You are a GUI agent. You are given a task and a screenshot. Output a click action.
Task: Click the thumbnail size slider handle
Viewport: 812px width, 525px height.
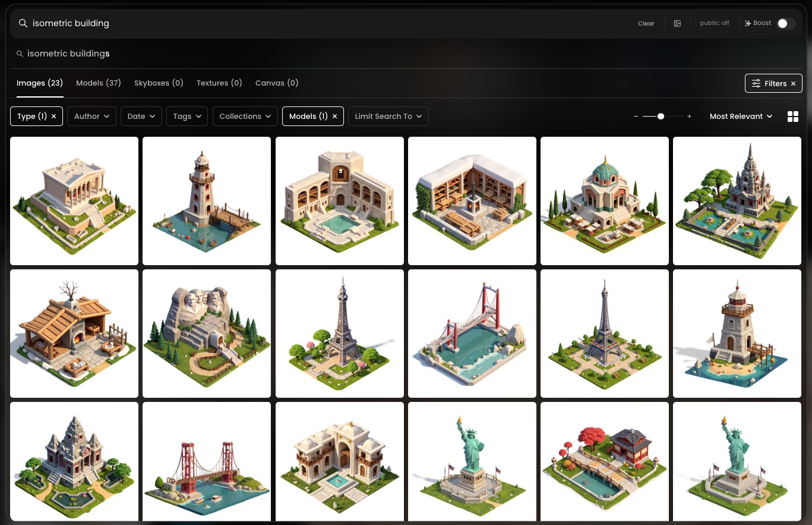[x=661, y=117]
